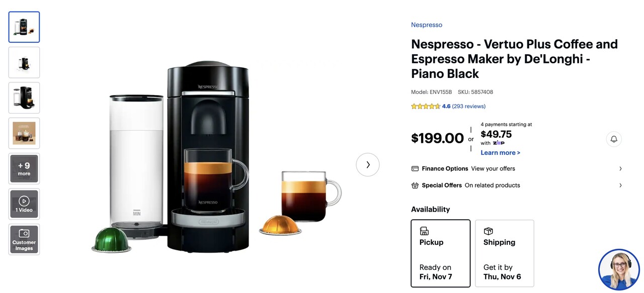Open the 293 reviews link
Image resolution: width=644 pixels, height=293 pixels.
(x=469, y=107)
